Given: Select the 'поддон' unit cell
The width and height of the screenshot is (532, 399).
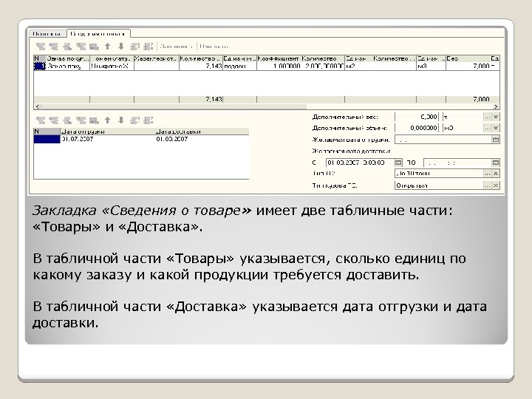Looking at the screenshot, I should pos(239,66).
